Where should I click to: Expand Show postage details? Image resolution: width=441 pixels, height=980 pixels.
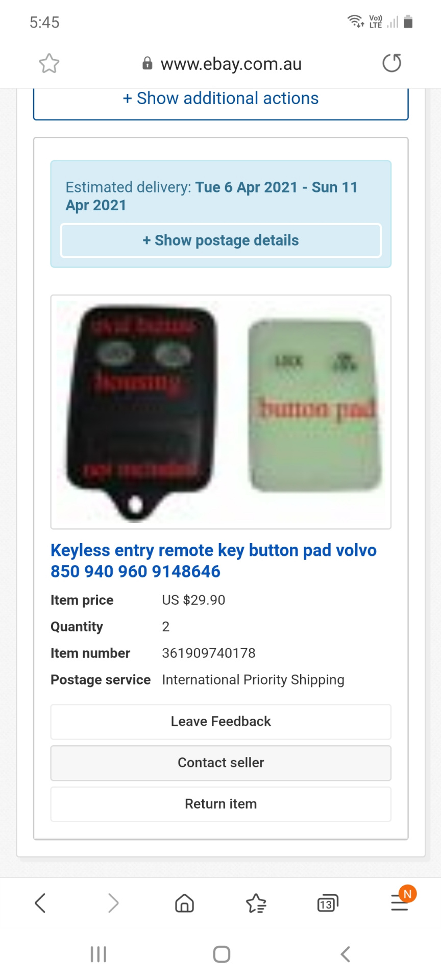click(221, 240)
